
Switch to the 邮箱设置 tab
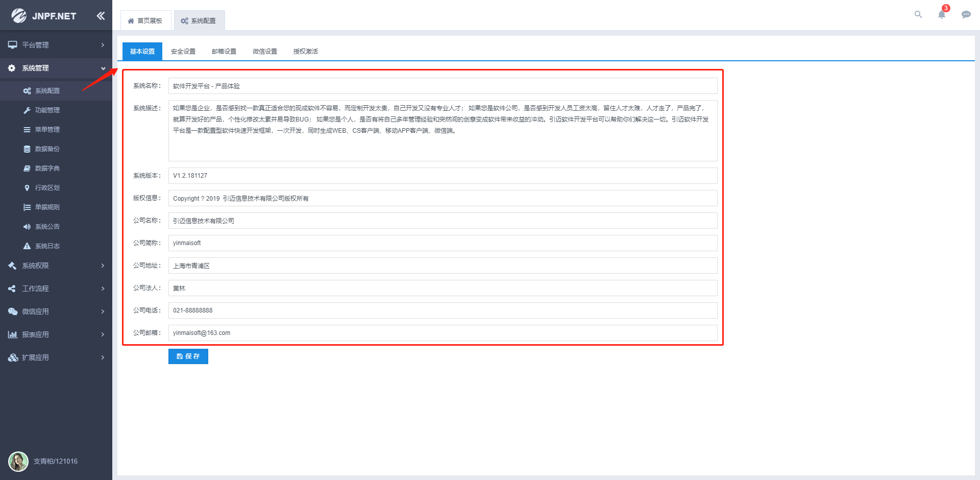(x=224, y=52)
